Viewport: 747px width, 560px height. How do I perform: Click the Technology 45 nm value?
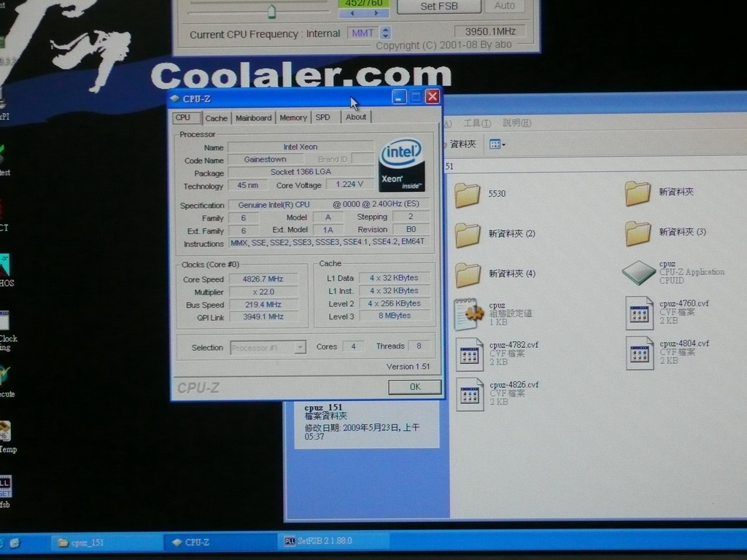coord(248,185)
